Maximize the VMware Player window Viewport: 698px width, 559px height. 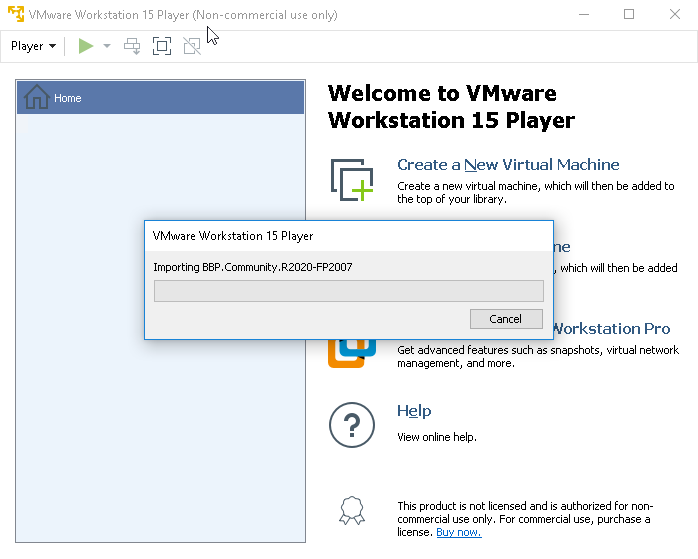click(x=629, y=14)
